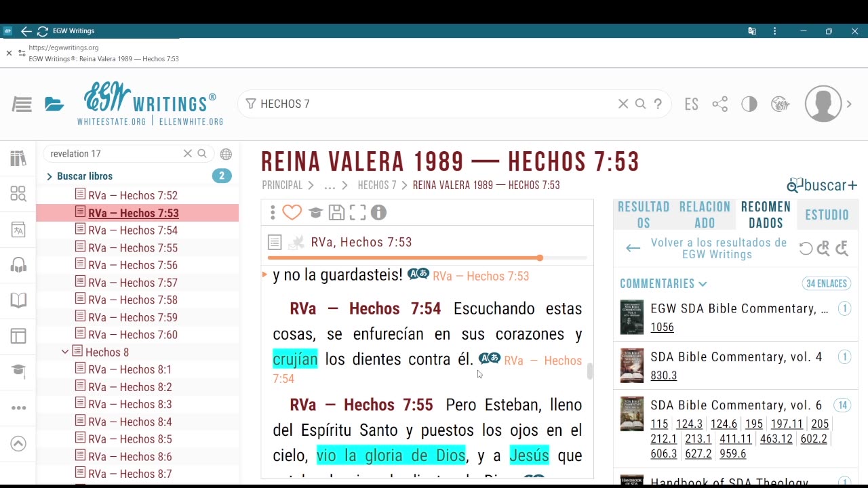Click the translate icon after Hechos 7:53 verse

[x=418, y=274]
